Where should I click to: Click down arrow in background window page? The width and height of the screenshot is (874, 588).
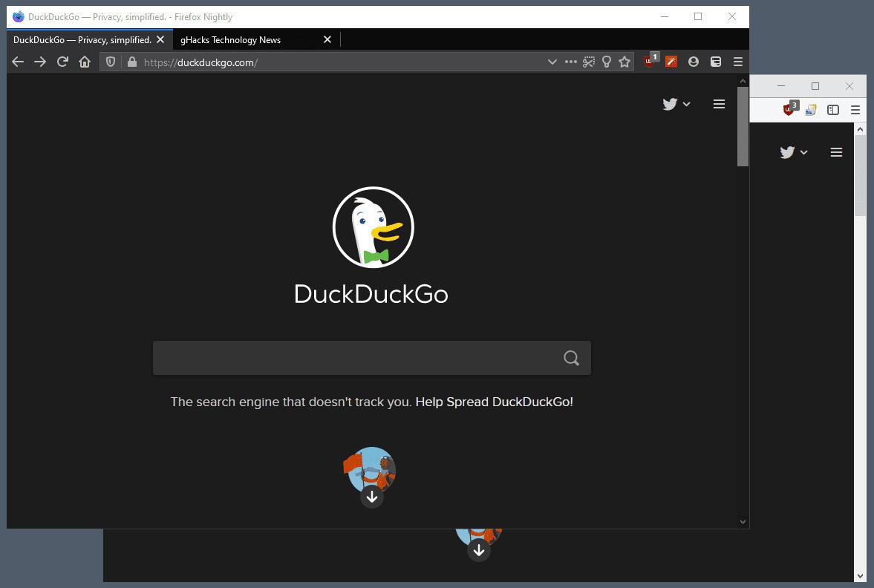coord(479,551)
